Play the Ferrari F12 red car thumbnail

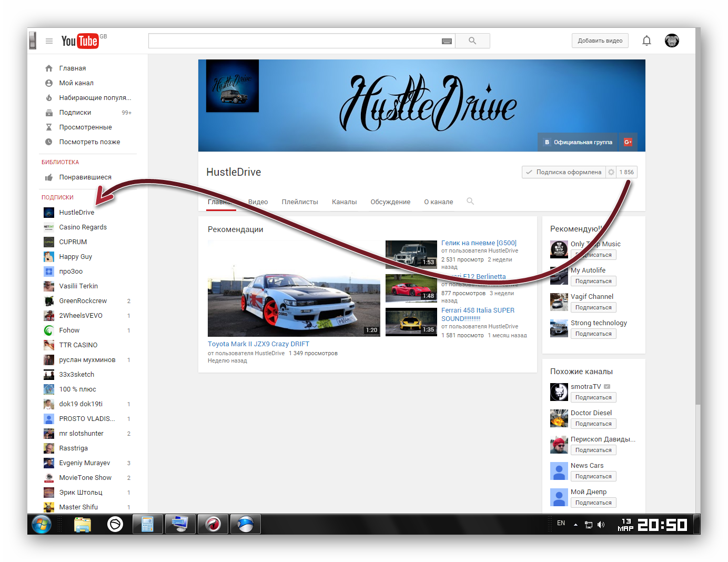pos(411,288)
